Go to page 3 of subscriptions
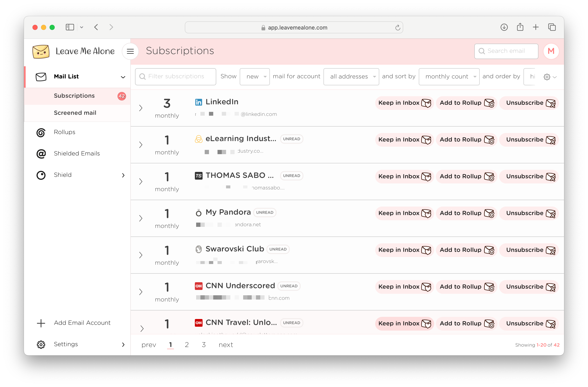 (x=204, y=345)
